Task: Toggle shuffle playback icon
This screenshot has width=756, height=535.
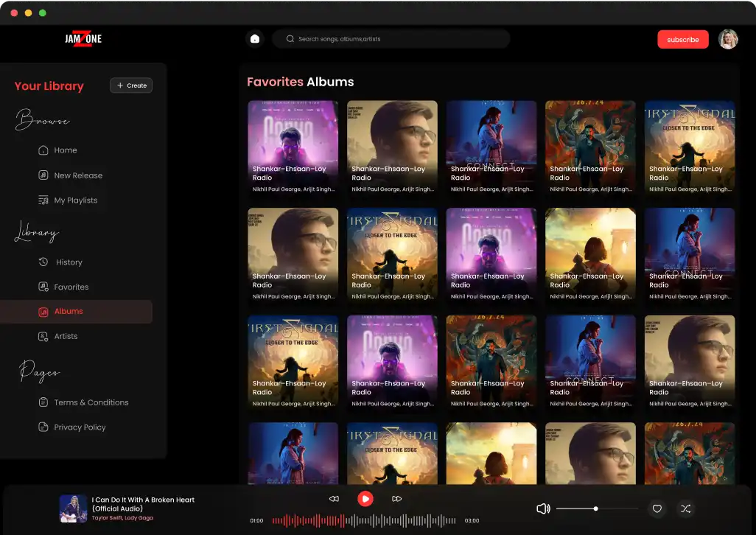Action: coord(685,508)
